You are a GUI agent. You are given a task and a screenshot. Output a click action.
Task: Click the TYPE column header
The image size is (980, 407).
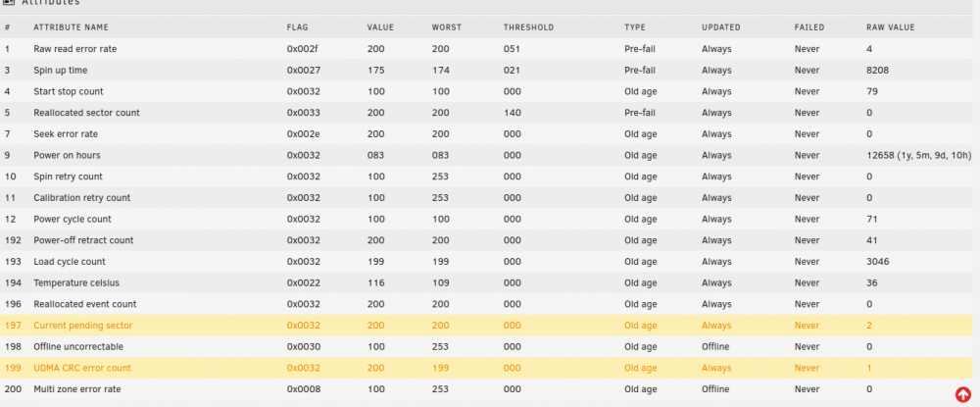coord(634,27)
